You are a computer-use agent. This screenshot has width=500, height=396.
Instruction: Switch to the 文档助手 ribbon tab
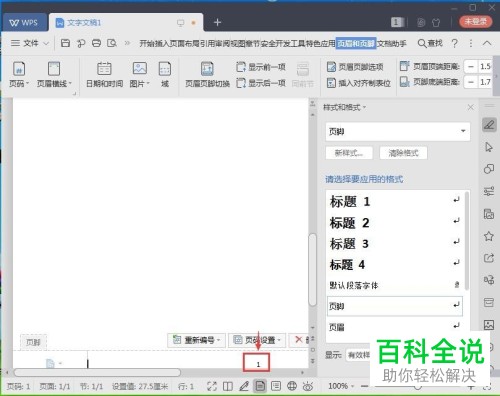[392, 43]
